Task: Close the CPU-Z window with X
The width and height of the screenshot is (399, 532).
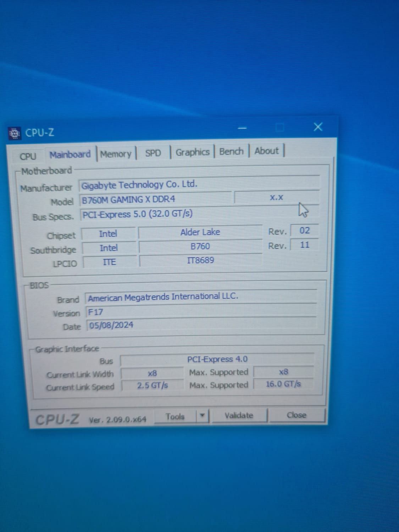Action: 318,127
